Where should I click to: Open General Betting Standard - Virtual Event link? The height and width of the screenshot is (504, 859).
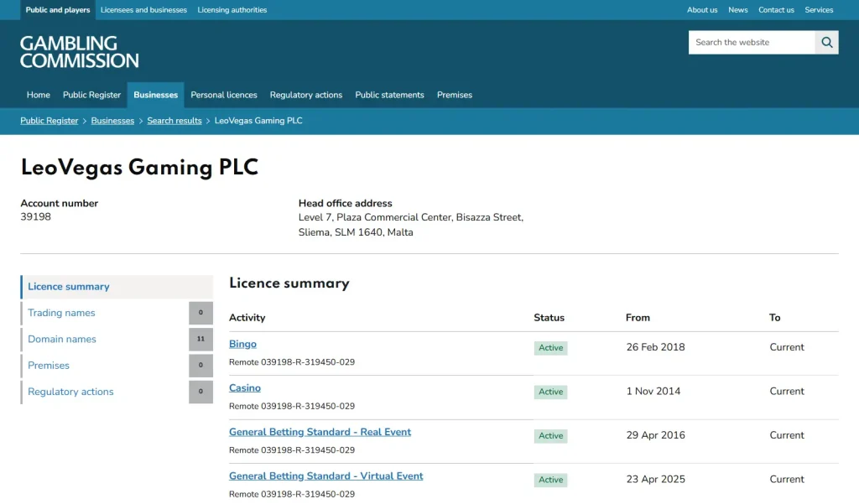point(326,476)
